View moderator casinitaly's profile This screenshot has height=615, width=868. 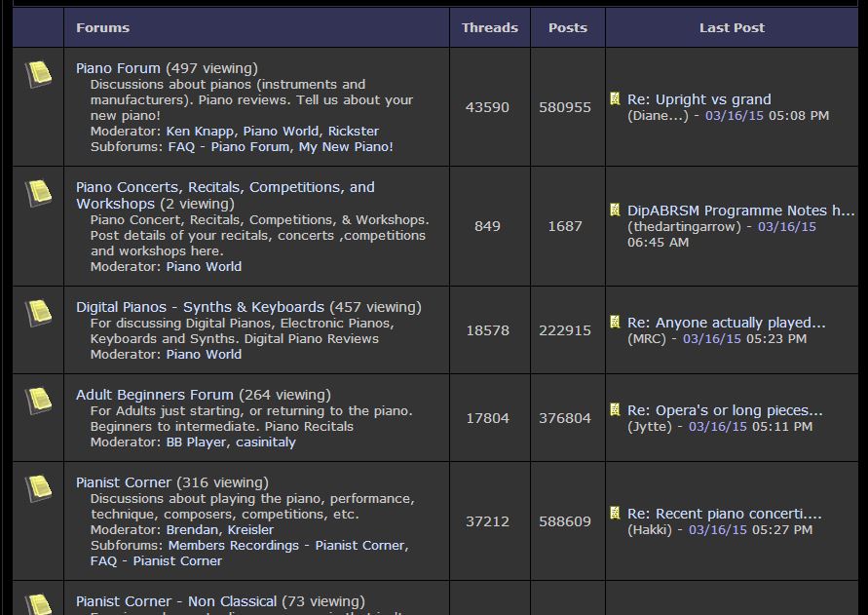(266, 442)
